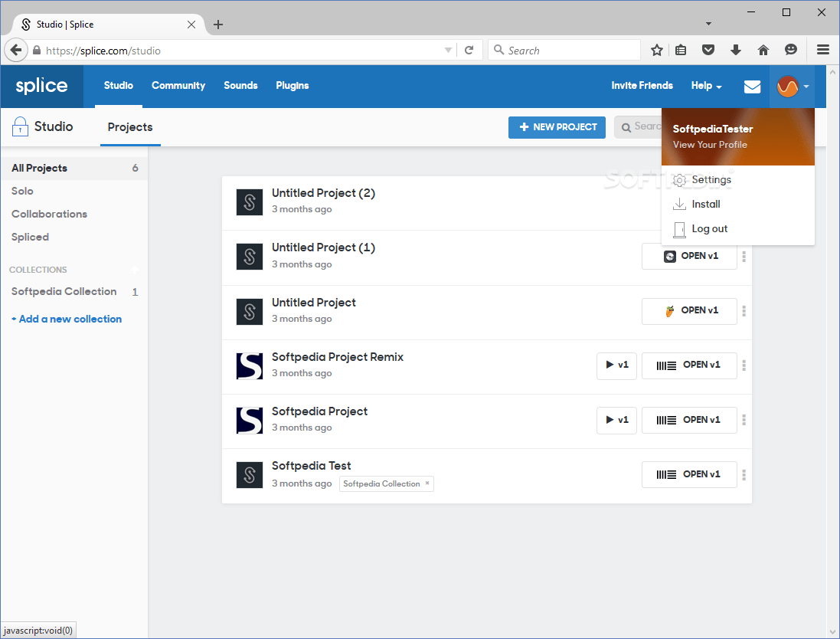Click Add a new collection link
Viewport: 840px width, 639px height.
point(67,319)
